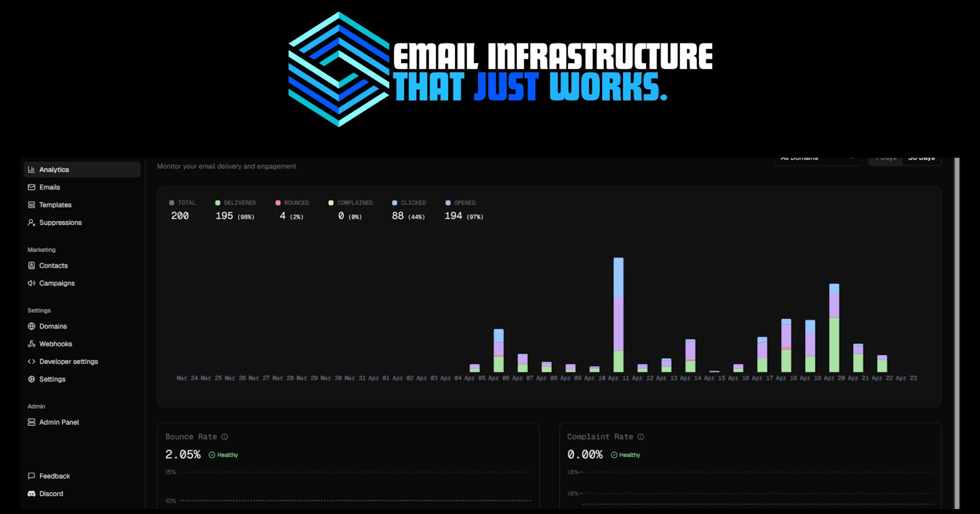Click the 15% gridline label in Bounce Rate
The height and width of the screenshot is (514, 980).
point(171,472)
